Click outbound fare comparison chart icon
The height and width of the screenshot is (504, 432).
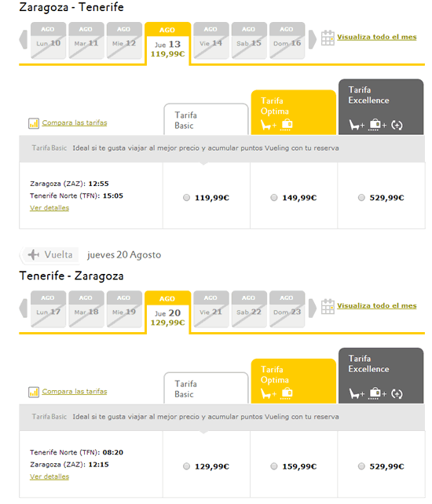34,123
